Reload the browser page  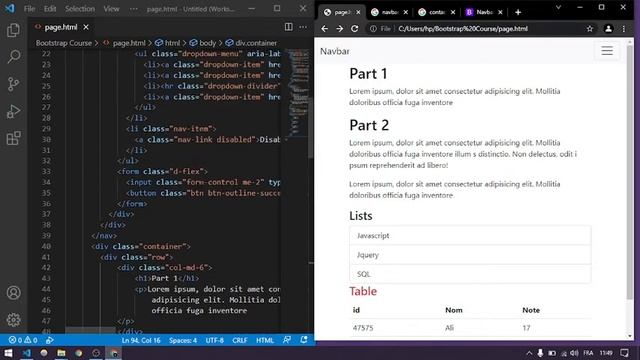pyautogui.click(x=355, y=29)
